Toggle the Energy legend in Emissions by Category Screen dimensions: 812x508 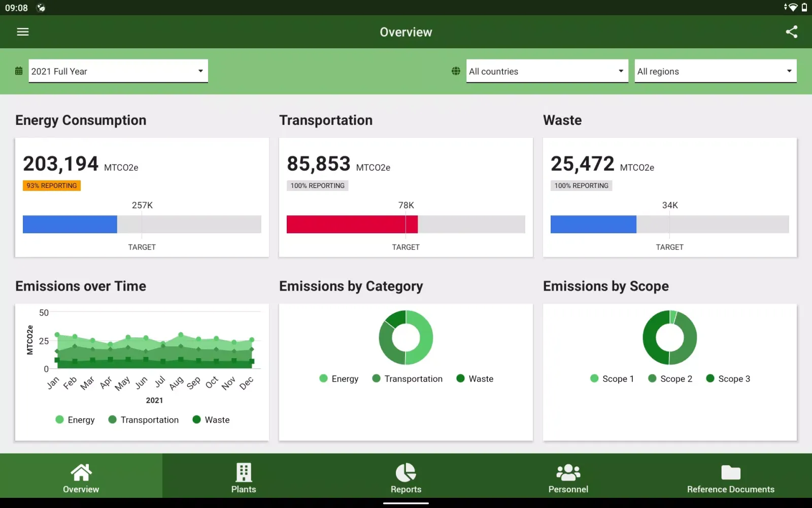(339, 378)
